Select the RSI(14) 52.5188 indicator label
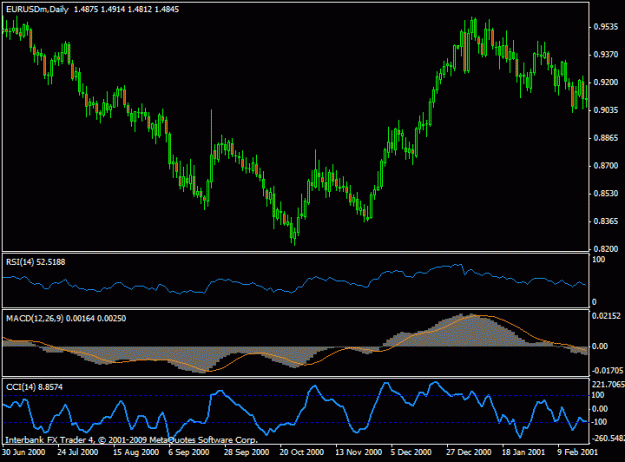Screen dimensions: 625x462 click(35, 262)
